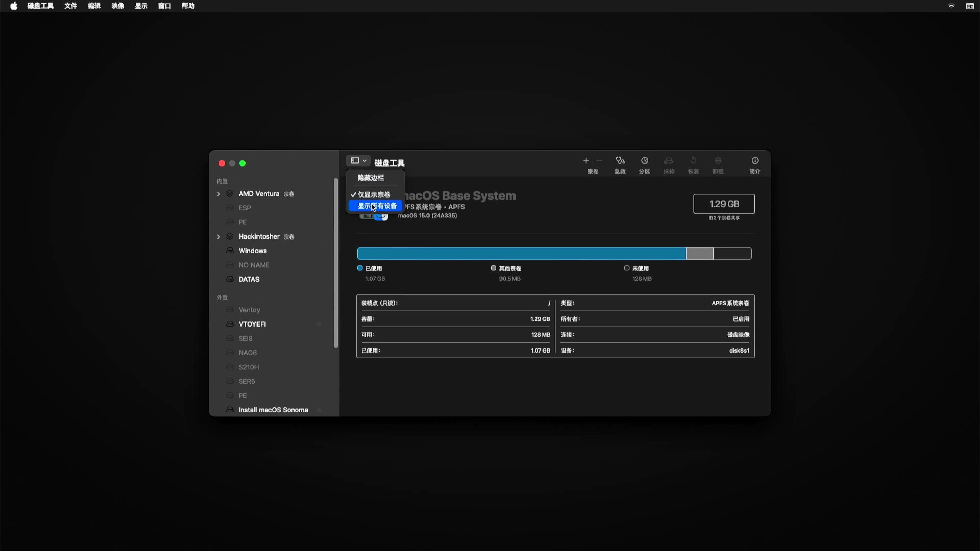
Task: Click the SEI8 volume disk icon
Action: tap(230, 338)
